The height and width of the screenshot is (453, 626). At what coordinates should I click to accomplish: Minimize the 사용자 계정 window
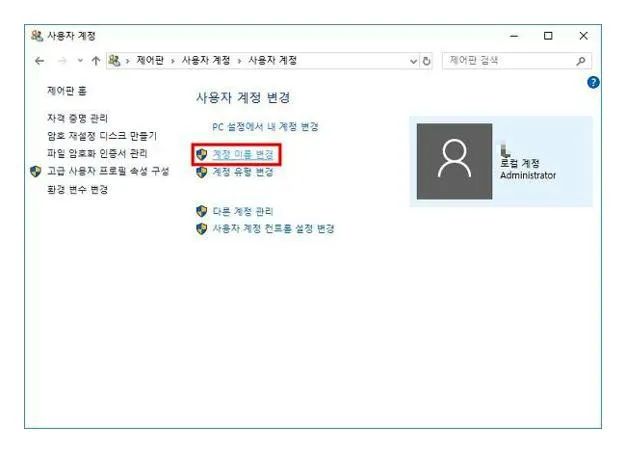(514, 36)
